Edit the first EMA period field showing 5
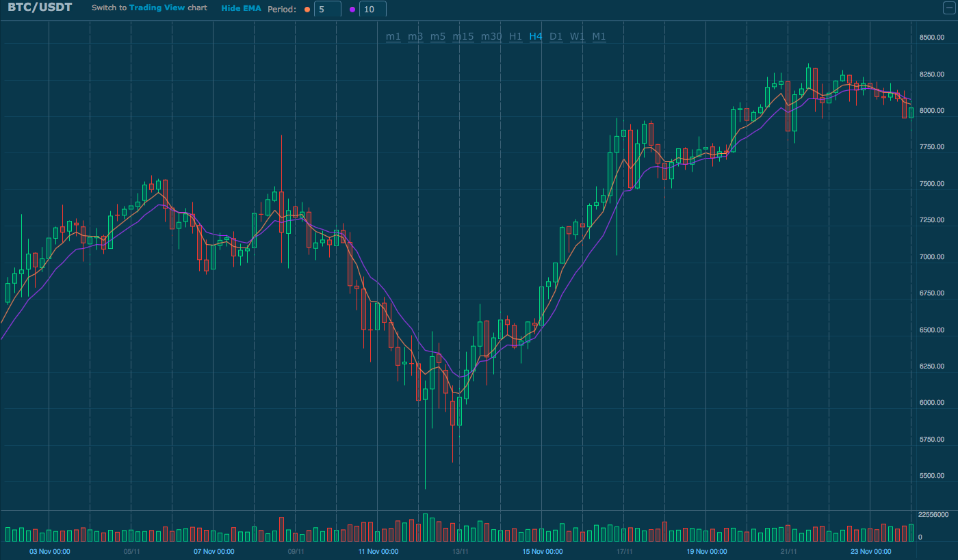 [x=328, y=9]
